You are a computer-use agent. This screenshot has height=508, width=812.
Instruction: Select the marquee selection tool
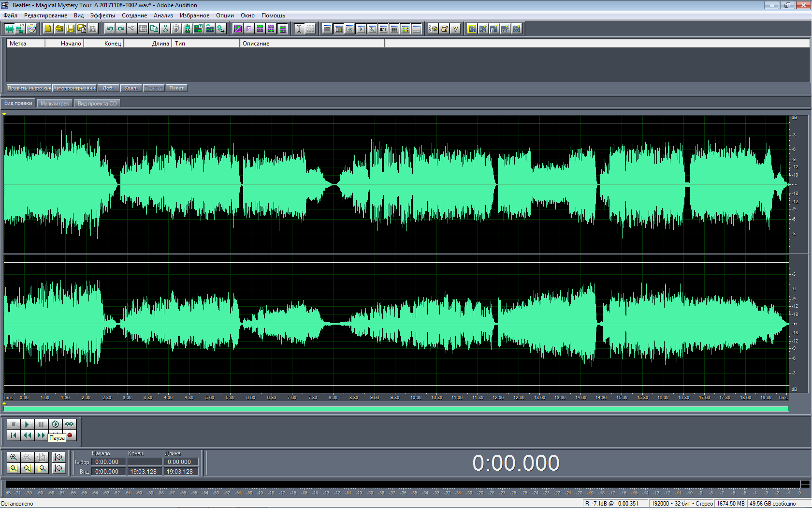pos(310,29)
